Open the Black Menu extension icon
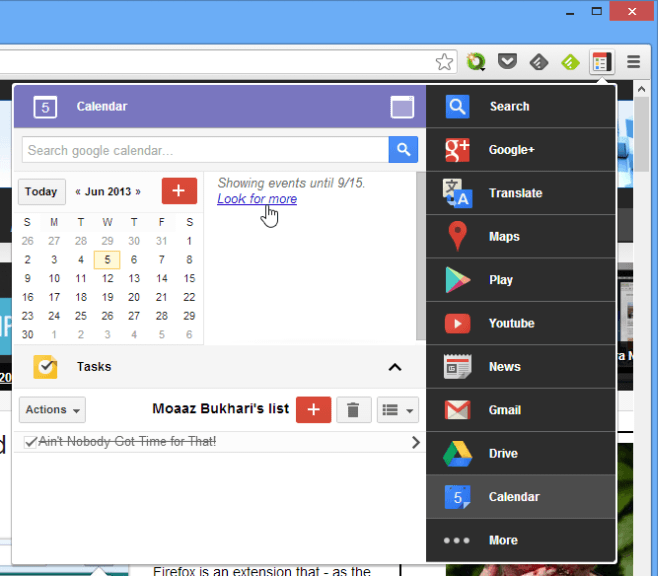Viewport: 658px width, 576px height. click(x=602, y=63)
